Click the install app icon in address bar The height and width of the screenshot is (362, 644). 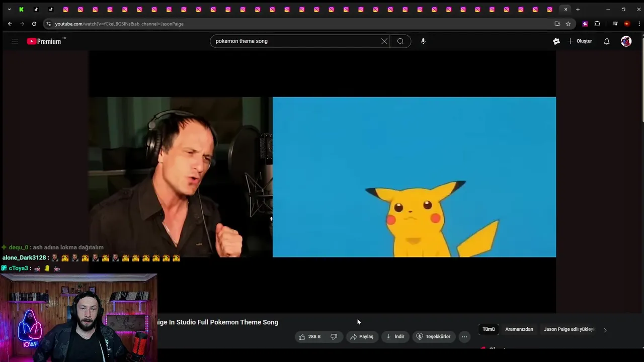coord(557,24)
